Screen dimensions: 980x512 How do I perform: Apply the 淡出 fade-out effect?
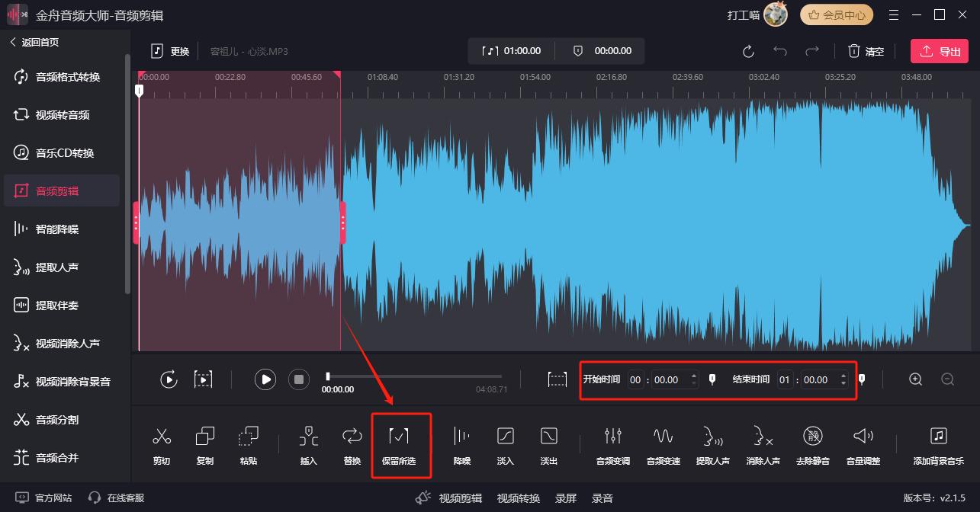(x=548, y=444)
